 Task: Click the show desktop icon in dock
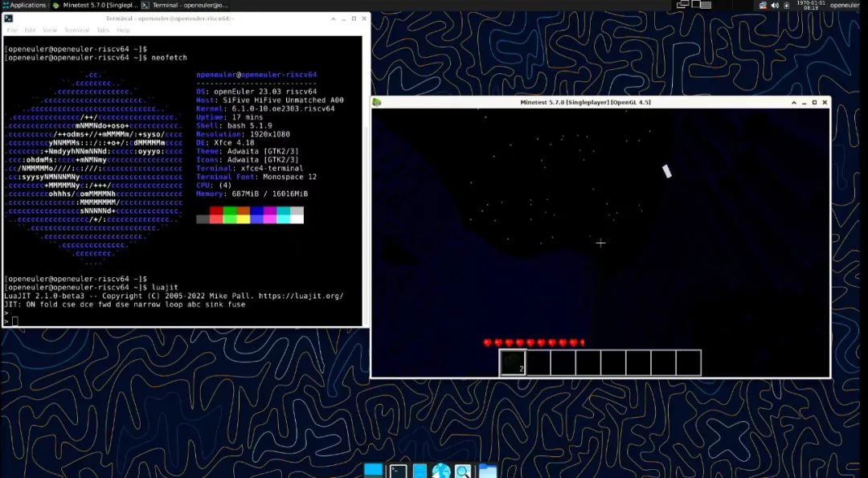pyautogui.click(x=374, y=471)
